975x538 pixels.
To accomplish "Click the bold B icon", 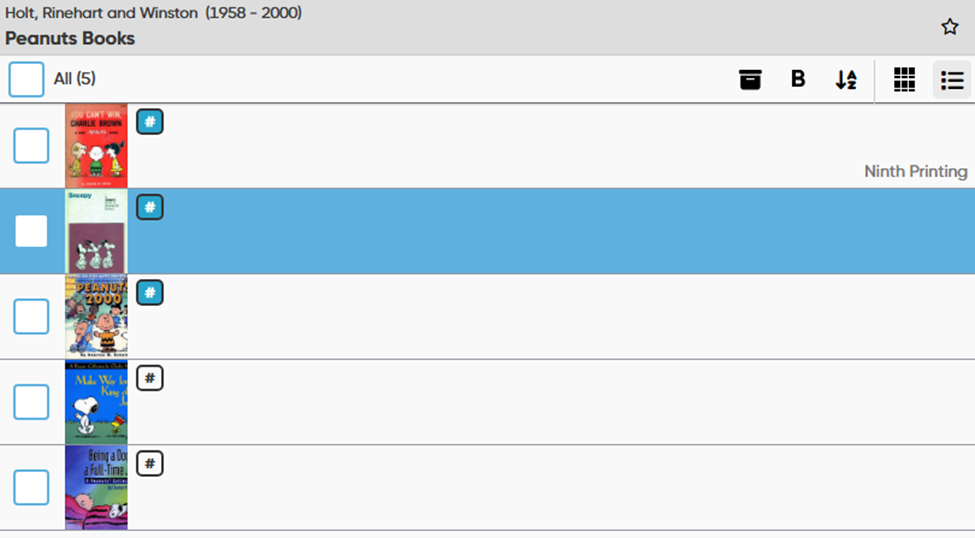I will (x=798, y=79).
